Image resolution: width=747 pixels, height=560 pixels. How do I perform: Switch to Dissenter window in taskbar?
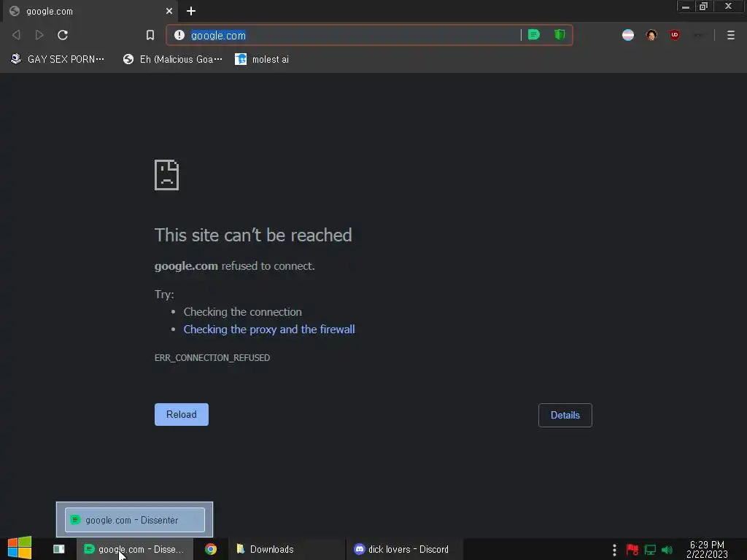point(135,549)
